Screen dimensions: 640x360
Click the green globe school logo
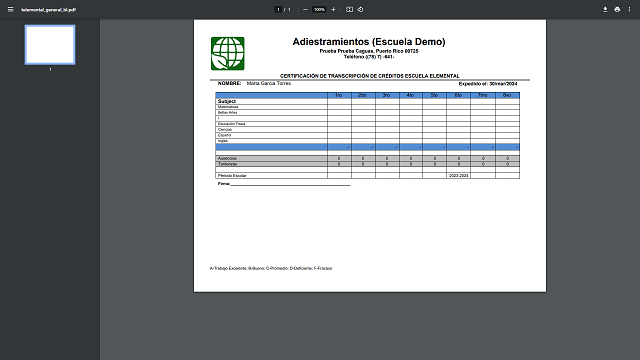click(228, 53)
